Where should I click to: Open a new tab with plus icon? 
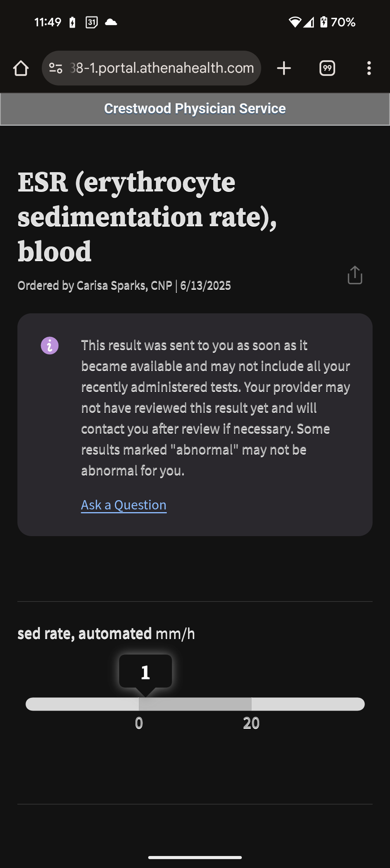click(x=284, y=68)
